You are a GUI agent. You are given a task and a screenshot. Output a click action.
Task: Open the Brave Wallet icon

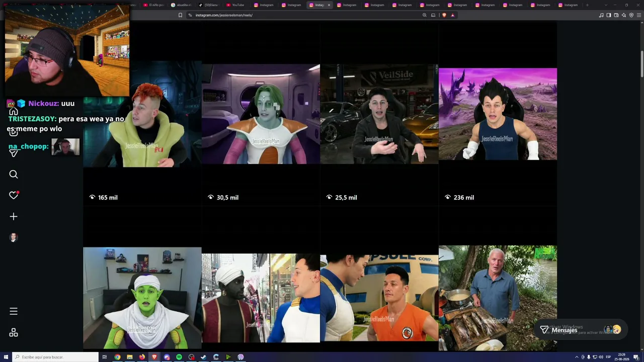pos(616,15)
